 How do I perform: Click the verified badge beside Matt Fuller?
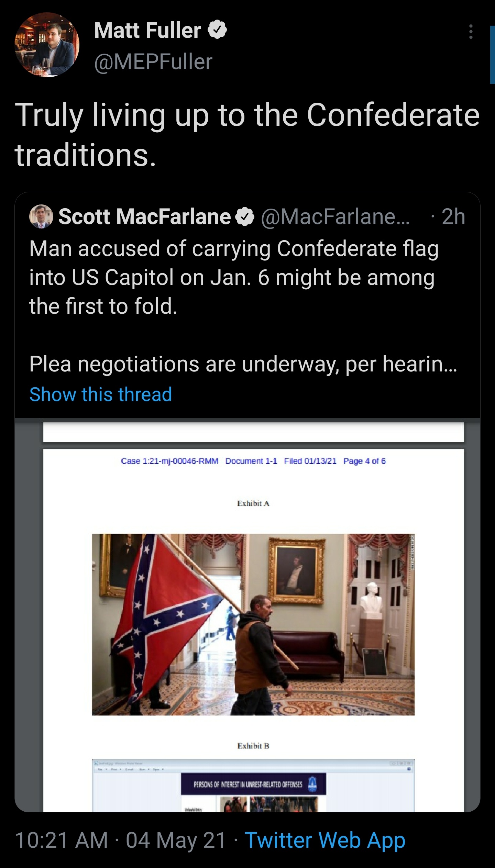pos(217,31)
